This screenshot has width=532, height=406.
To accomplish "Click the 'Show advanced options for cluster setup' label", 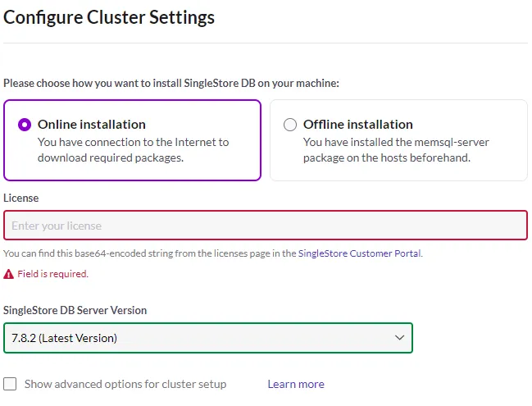I will (x=125, y=384).
